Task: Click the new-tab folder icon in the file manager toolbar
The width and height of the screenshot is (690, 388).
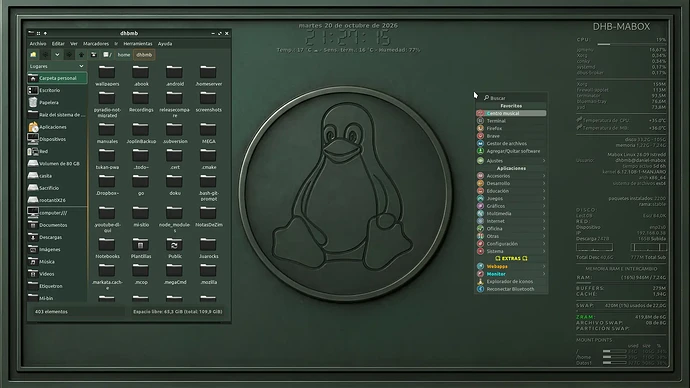Action: click(33, 55)
